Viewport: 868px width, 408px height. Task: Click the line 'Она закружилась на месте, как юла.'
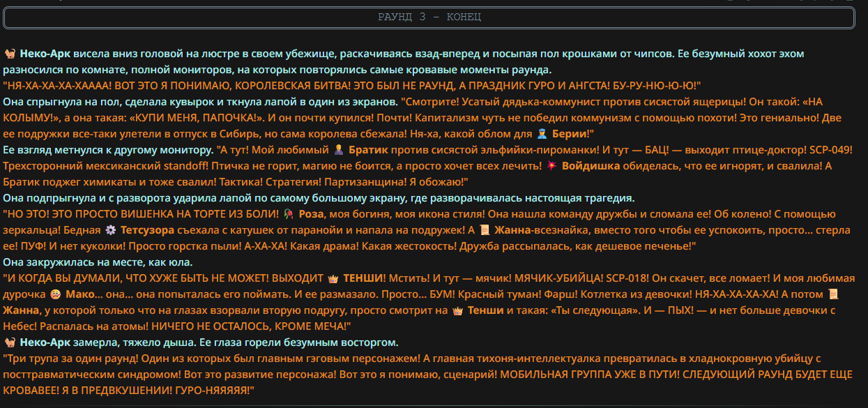click(98, 262)
